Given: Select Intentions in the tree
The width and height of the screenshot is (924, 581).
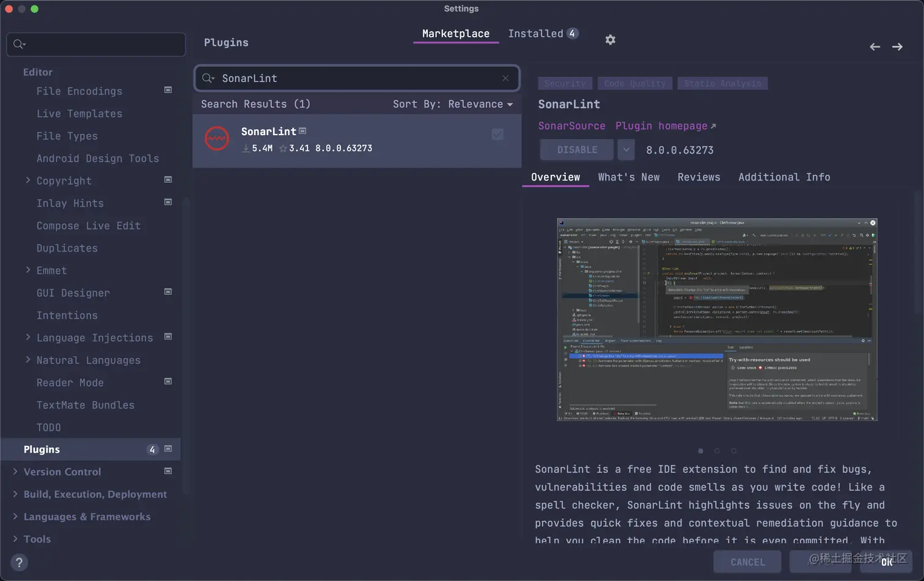Looking at the screenshot, I should tap(67, 315).
